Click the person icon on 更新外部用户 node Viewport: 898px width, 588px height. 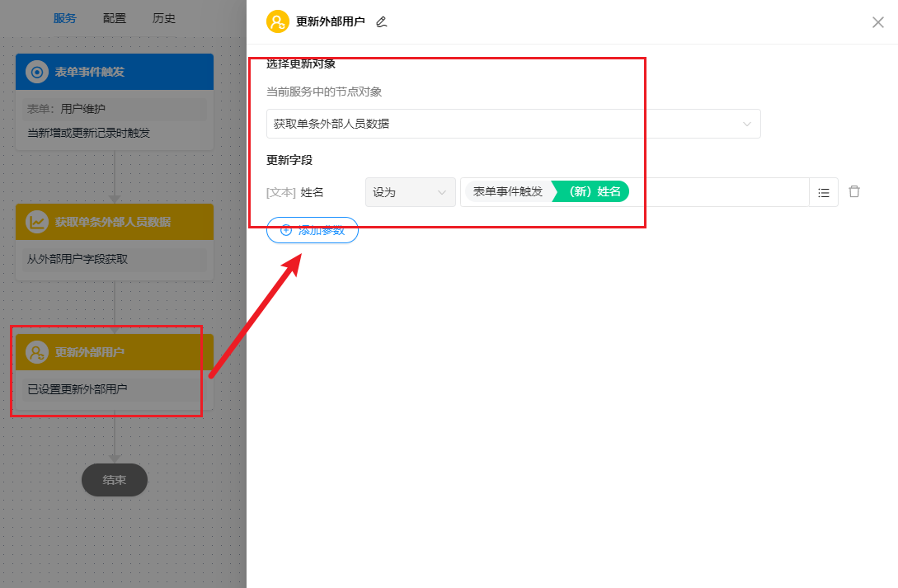pos(35,351)
